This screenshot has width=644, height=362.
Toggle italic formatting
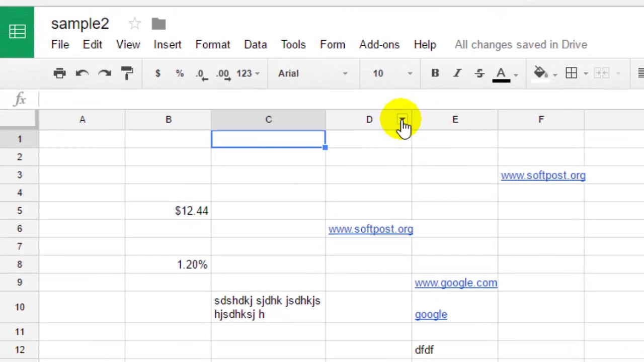coord(457,73)
